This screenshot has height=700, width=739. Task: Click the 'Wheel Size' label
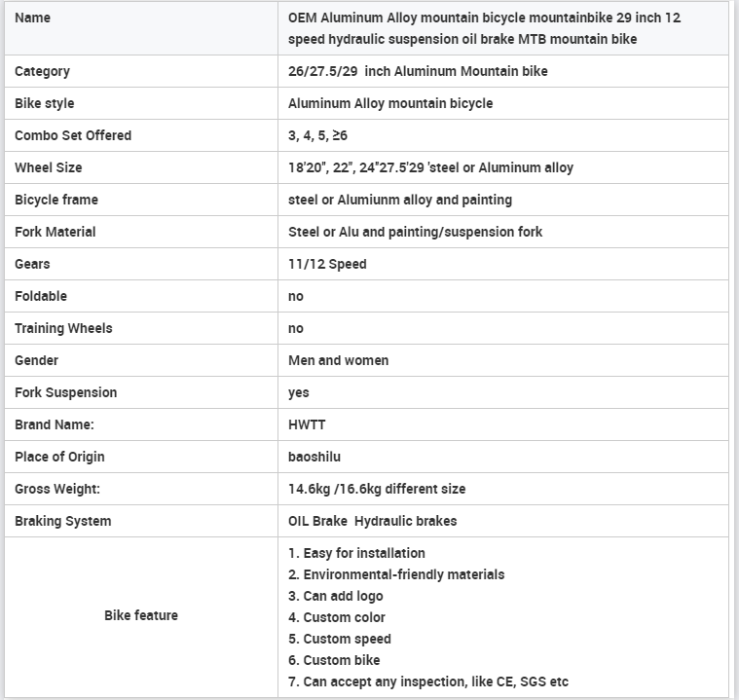(x=48, y=167)
